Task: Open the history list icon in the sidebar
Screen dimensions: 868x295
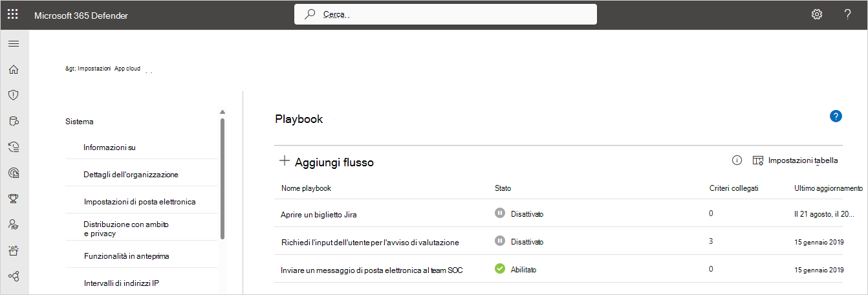Action: pos(13,147)
